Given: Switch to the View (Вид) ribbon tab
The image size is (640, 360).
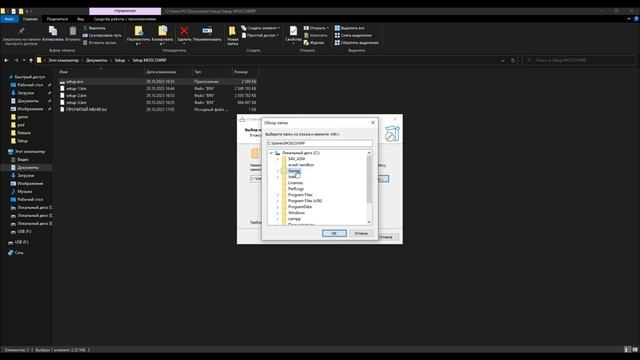Looking at the screenshot, I should click(80, 19).
